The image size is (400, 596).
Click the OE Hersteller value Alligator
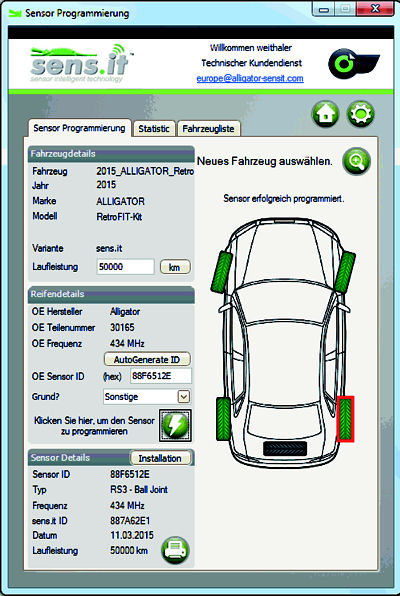(125, 312)
